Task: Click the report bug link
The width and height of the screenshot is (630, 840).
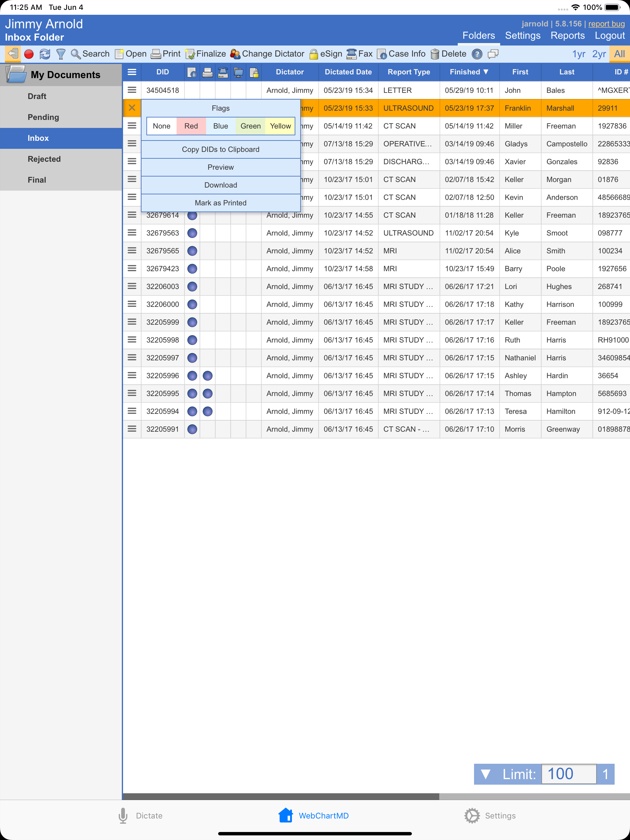Action: coord(606,24)
